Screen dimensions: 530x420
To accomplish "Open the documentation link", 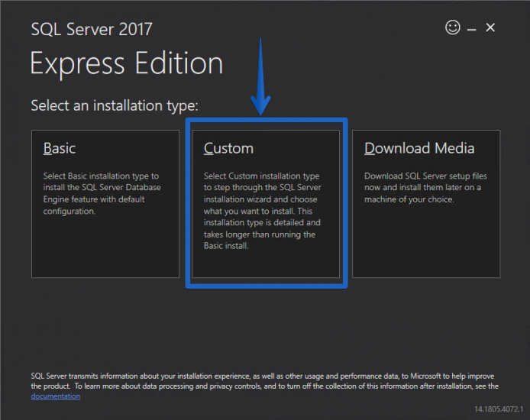I will coord(56,396).
